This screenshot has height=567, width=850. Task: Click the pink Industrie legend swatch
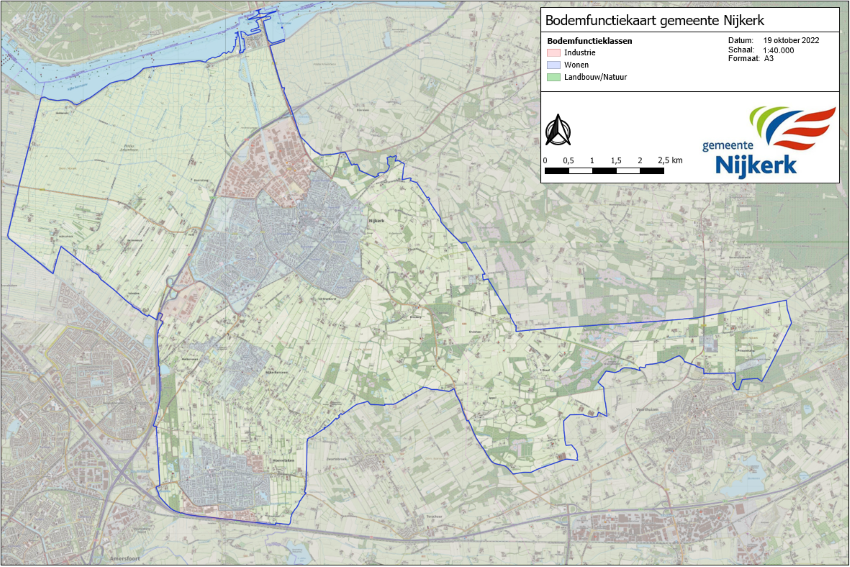click(x=552, y=52)
